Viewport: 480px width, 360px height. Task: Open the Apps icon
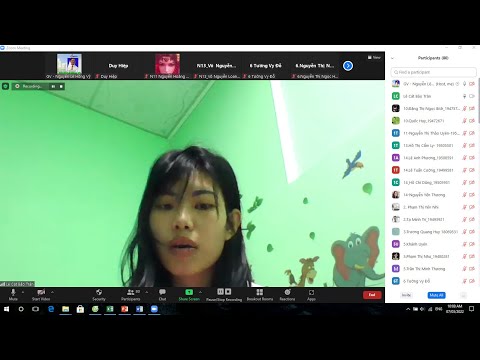(311, 292)
